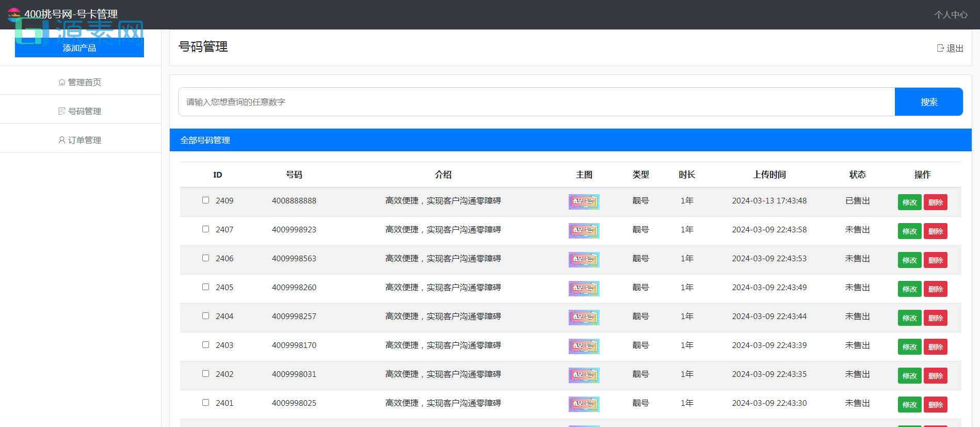Check the box for ID 2402
The width and height of the screenshot is (980, 427).
coord(205,373)
